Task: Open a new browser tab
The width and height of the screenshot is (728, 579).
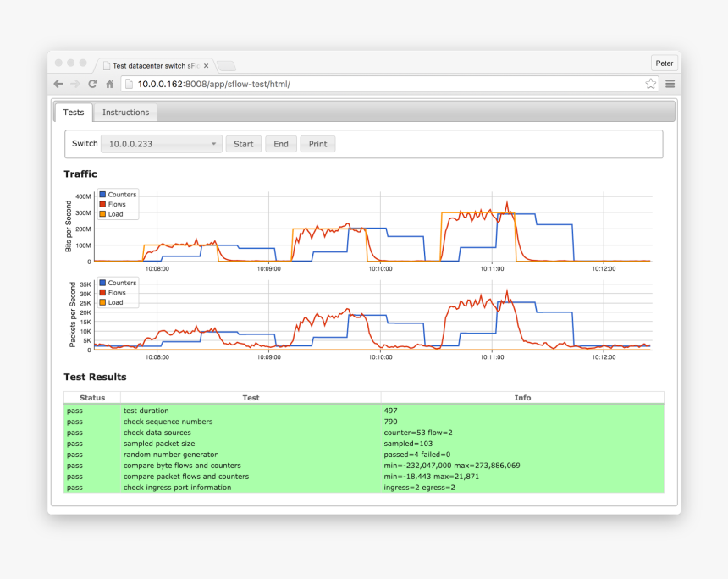Action: 226,66
